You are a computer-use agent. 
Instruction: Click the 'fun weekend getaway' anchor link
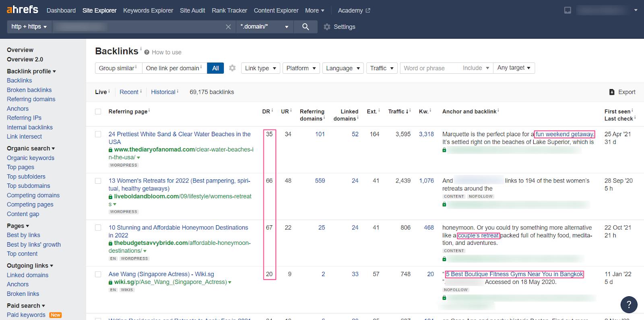pos(564,134)
